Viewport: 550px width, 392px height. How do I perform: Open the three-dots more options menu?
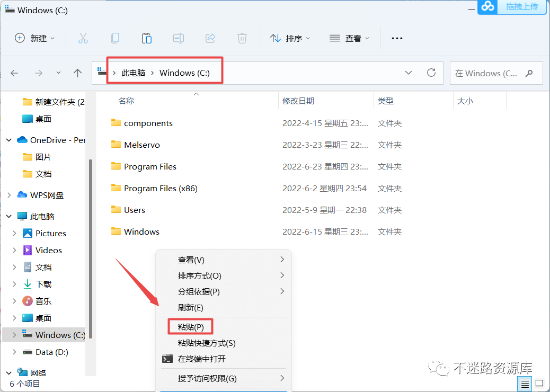click(x=397, y=38)
